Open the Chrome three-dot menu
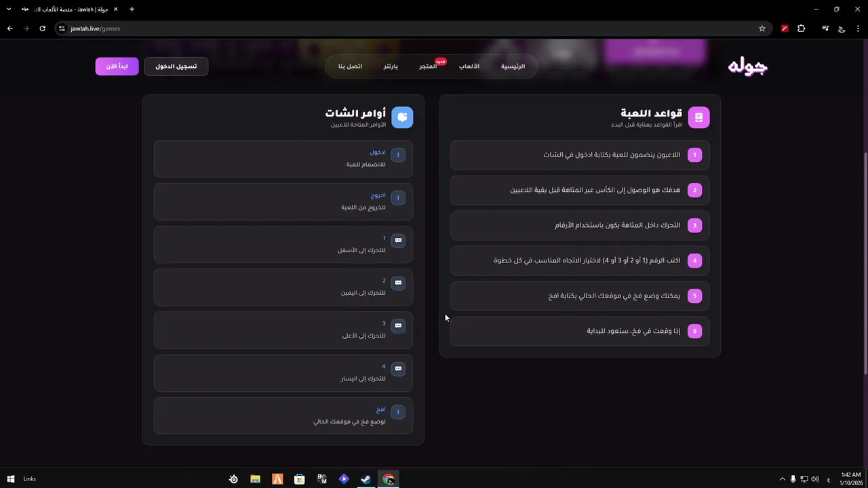 point(859,28)
